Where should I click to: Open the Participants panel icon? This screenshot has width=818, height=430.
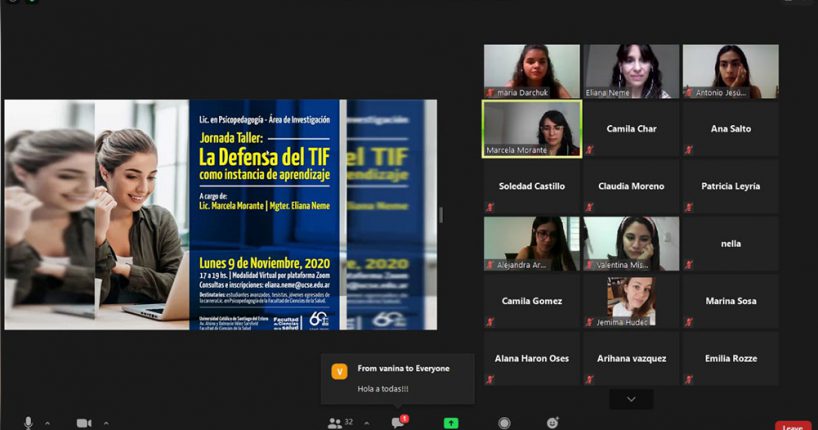(335, 423)
